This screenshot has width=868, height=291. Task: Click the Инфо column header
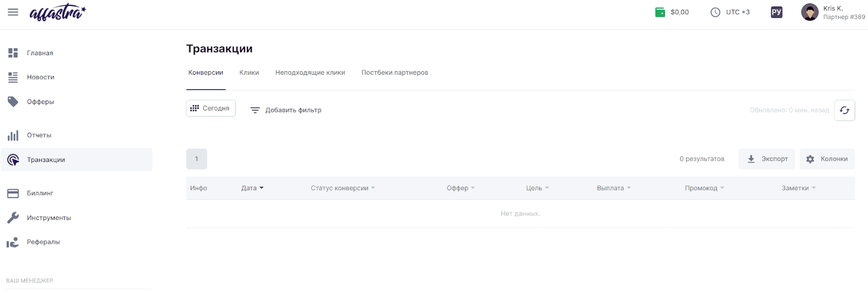199,188
